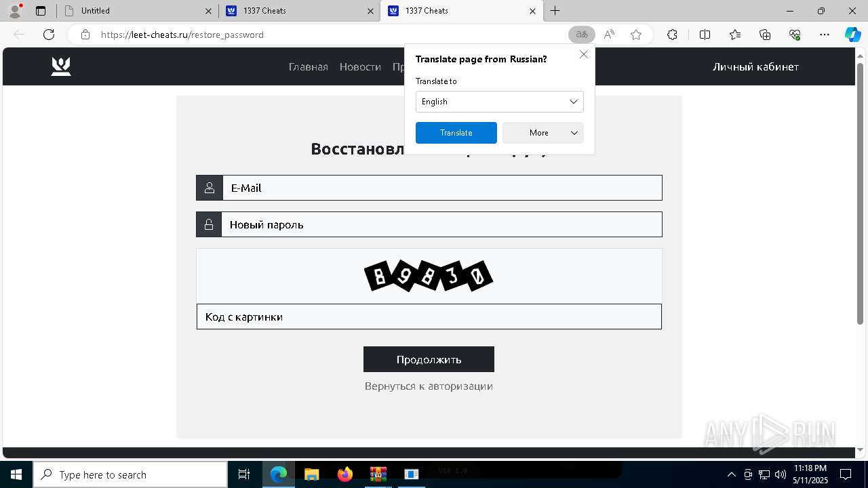Image resolution: width=868 pixels, height=488 pixels.
Task: Open Task View in the taskbar
Action: pyautogui.click(x=244, y=474)
